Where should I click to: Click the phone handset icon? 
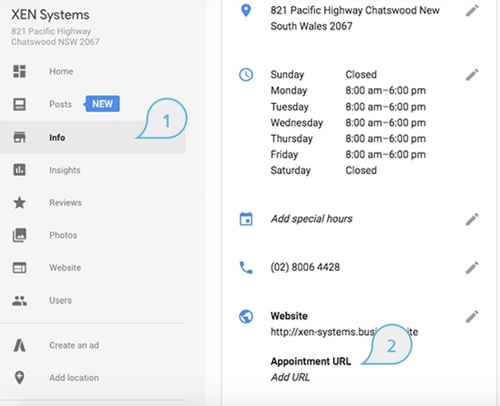tap(246, 268)
